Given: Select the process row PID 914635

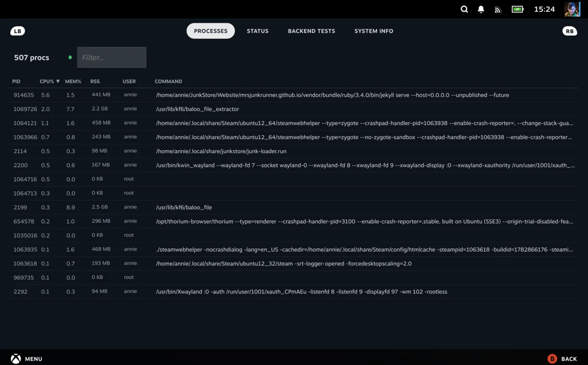Looking at the screenshot, I should click(x=294, y=95).
